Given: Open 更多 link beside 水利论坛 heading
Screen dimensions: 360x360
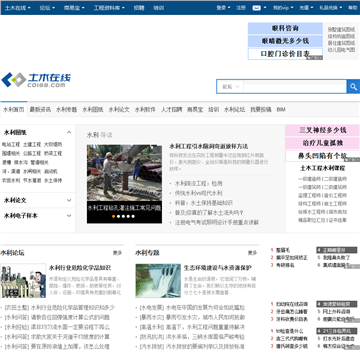Looking at the screenshot, I should pos(117,253).
